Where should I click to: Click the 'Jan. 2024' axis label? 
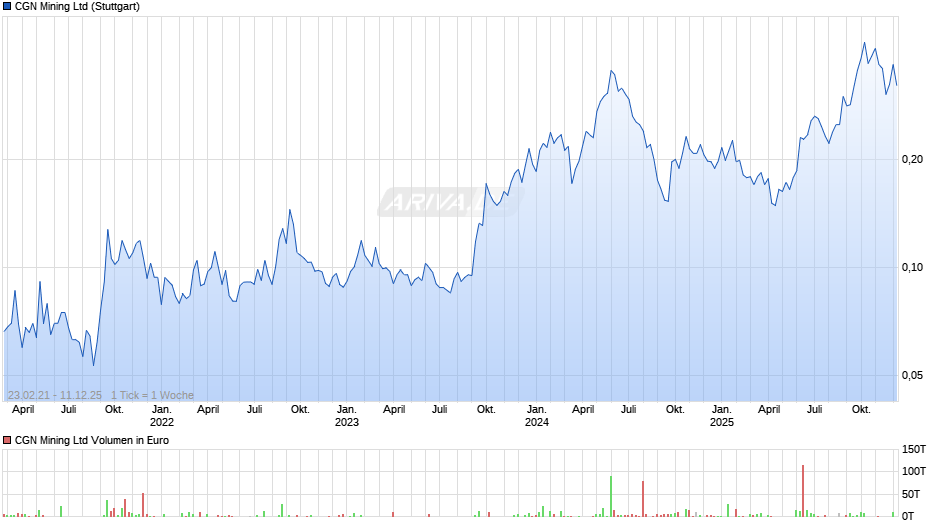coord(537,416)
